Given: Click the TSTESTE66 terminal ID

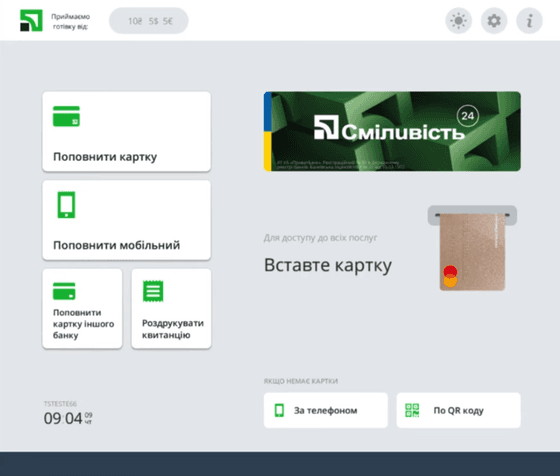Looking at the screenshot, I should tap(60, 404).
